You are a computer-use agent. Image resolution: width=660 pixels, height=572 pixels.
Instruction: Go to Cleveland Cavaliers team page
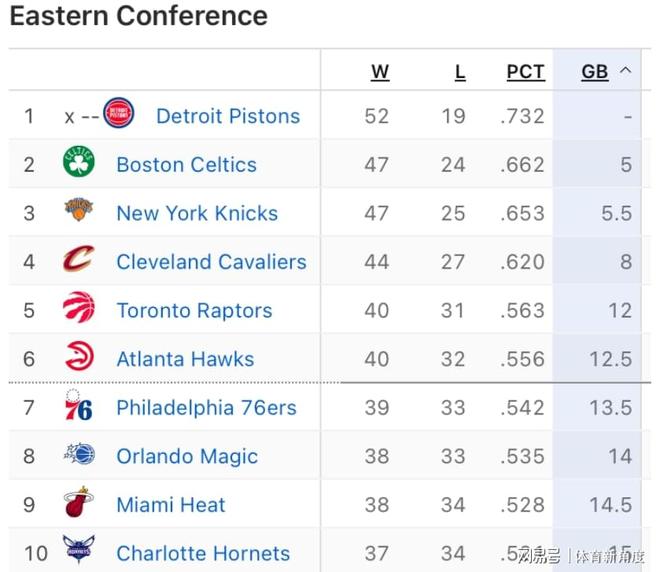pyautogui.click(x=211, y=262)
